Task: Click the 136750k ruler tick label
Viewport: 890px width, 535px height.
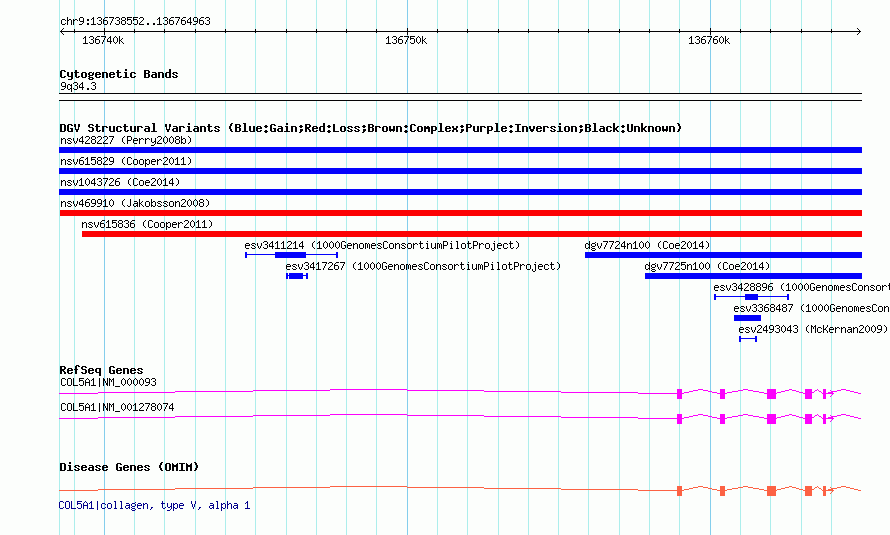Action: pos(406,40)
